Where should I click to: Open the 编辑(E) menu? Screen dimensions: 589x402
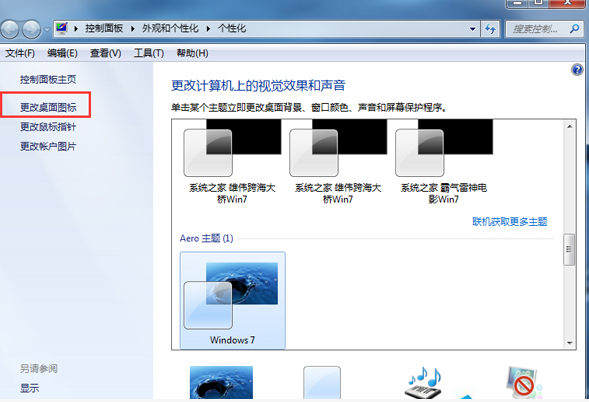click(62, 53)
